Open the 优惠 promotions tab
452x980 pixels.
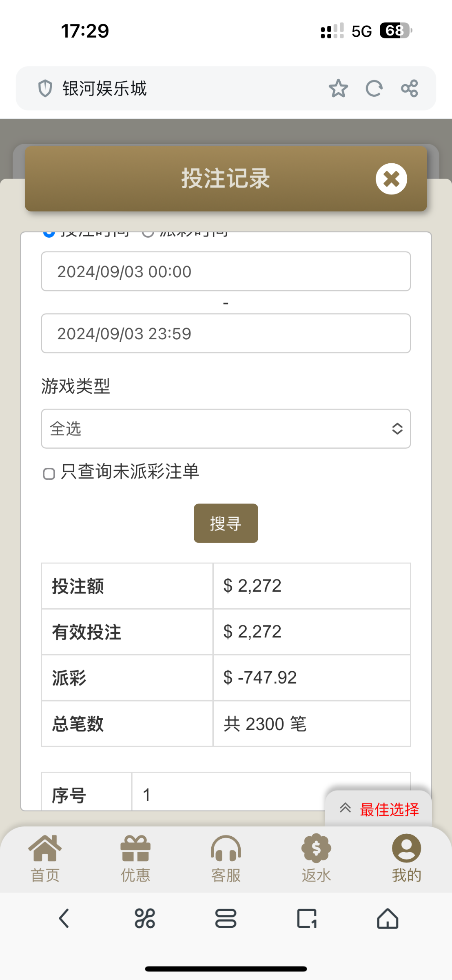[135, 858]
